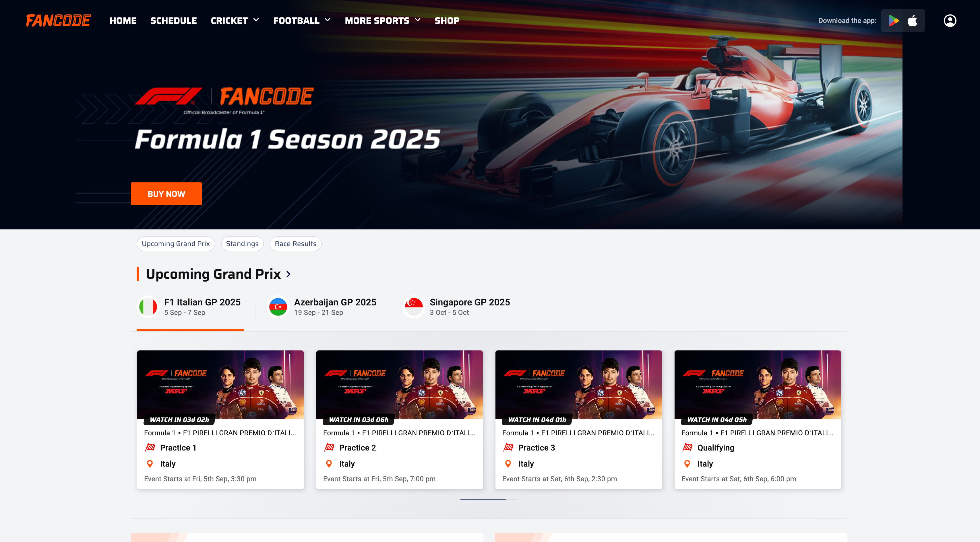This screenshot has height=542, width=980.
Task: Select the Standings filter chip
Action: 242,244
